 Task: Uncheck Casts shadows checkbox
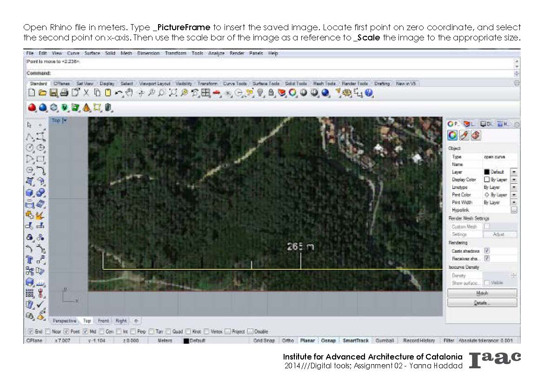(487, 251)
